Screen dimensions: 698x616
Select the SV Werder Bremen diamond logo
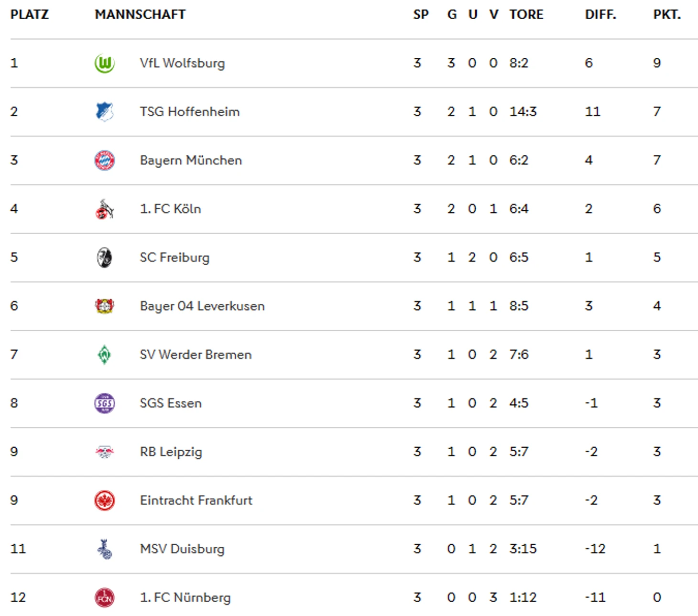tap(104, 355)
